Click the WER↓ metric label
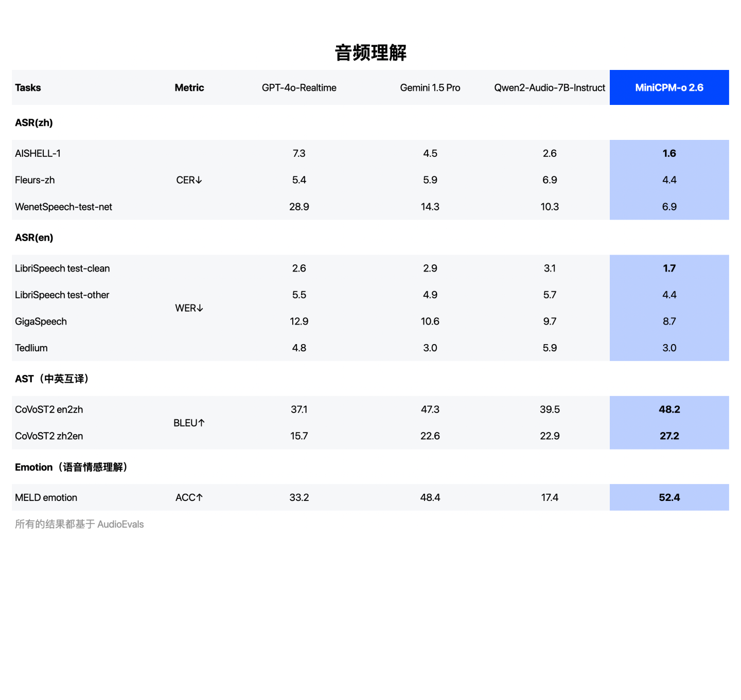The height and width of the screenshot is (700, 741). [189, 308]
